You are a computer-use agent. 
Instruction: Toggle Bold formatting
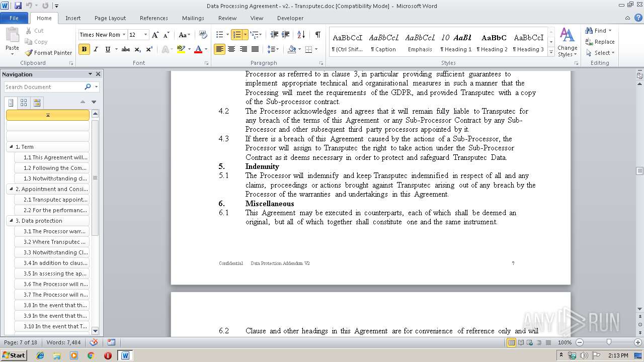pyautogui.click(x=84, y=49)
